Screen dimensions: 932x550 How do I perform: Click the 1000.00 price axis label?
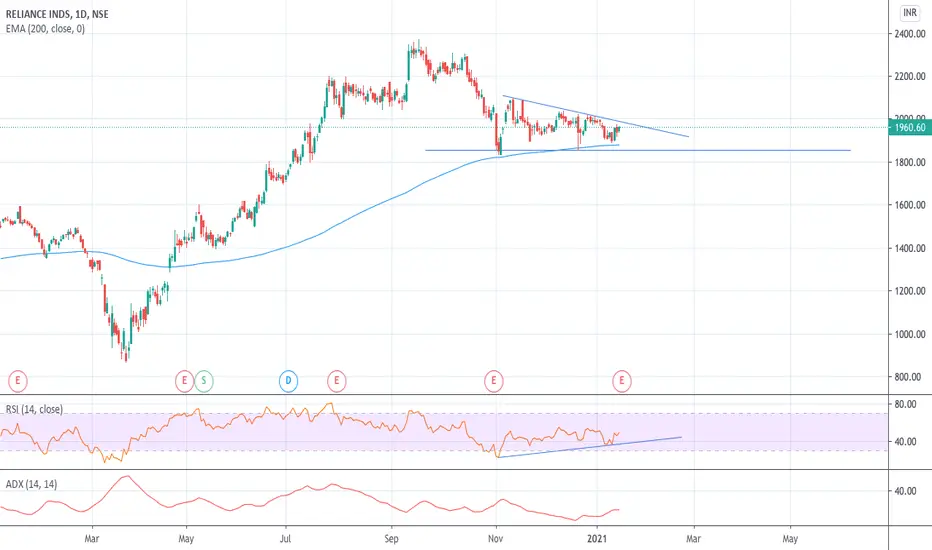(910, 334)
